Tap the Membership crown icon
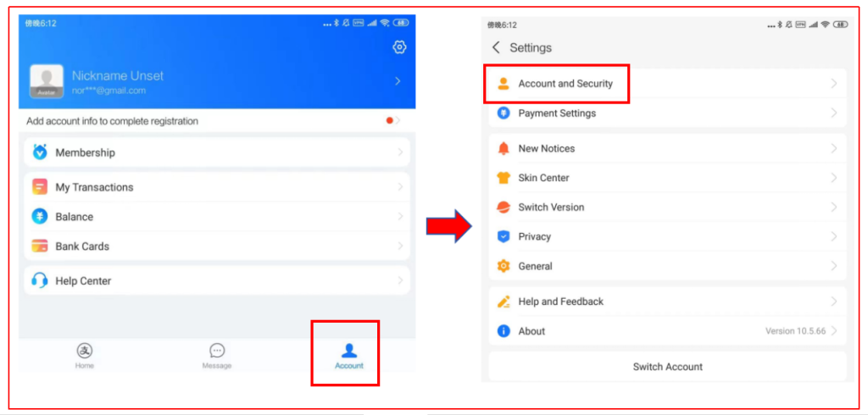This screenshot has height=415, width=868. (x=40, y=152)
